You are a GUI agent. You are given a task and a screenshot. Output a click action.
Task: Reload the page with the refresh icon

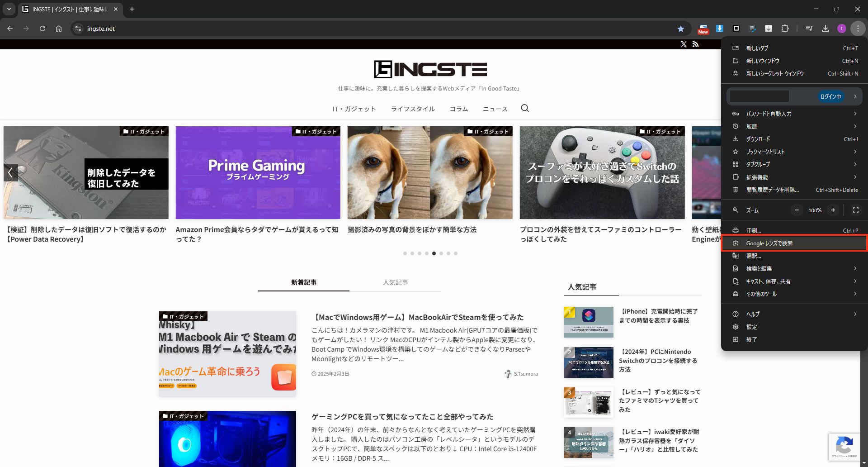coord(42,28)
